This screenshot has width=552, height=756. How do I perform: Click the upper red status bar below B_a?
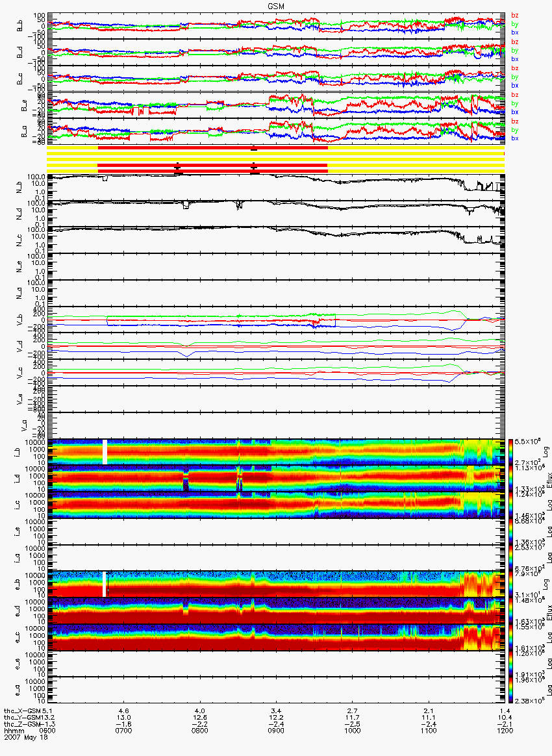pyautogui.click(x=212, y=147)
